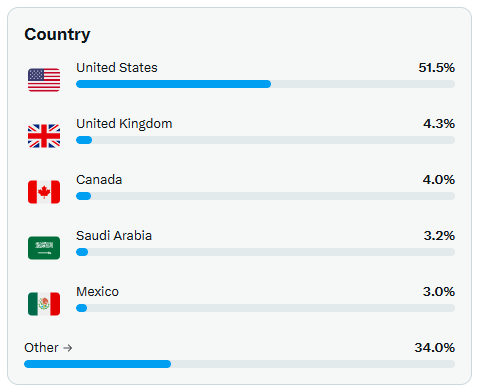Image resolution: width=478 pixels, height=392 pixels.
Task: Click the Mexico progress bar
Action: pos(265,308)
